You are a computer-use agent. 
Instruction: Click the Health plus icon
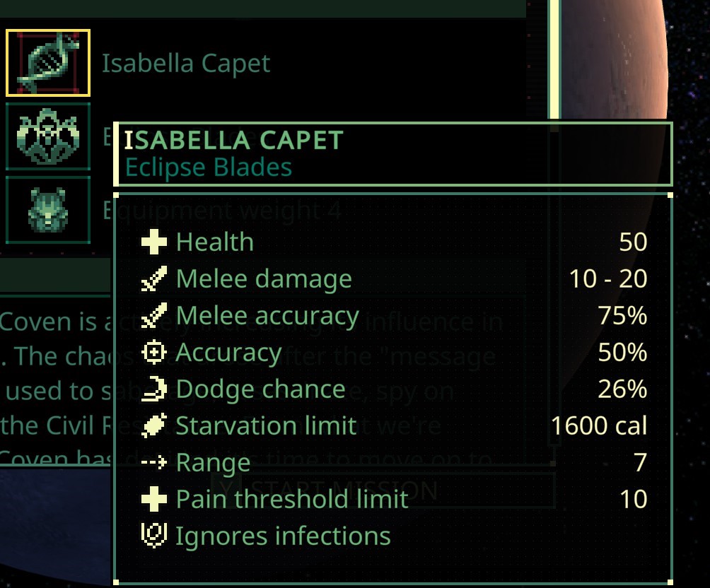pos(153,242)
